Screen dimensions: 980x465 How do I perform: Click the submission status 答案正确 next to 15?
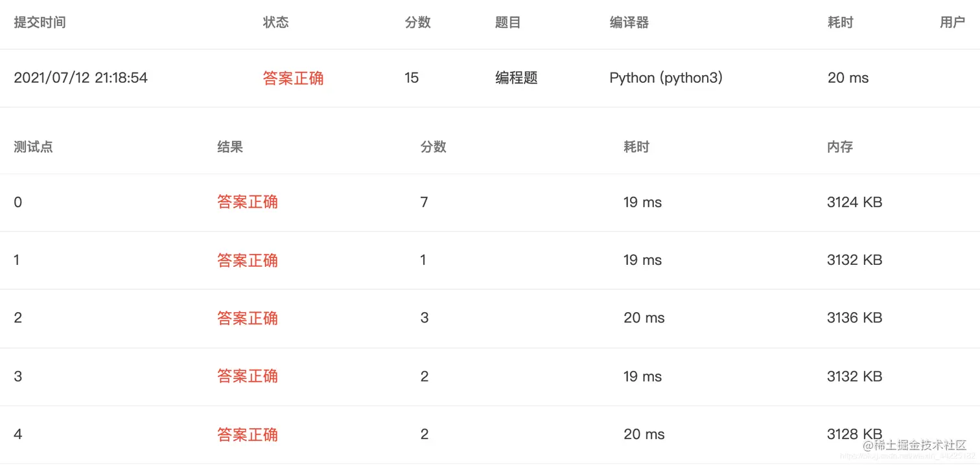[293, 78]
